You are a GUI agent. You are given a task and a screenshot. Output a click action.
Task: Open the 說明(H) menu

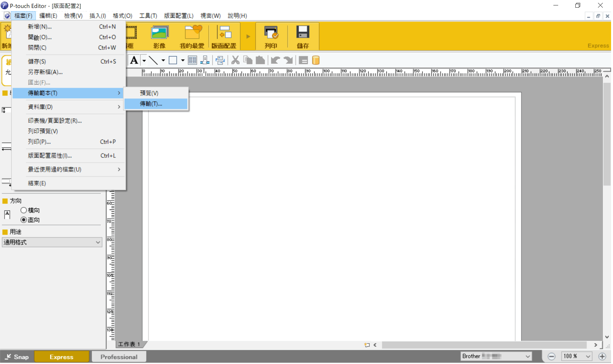[237, 16]
